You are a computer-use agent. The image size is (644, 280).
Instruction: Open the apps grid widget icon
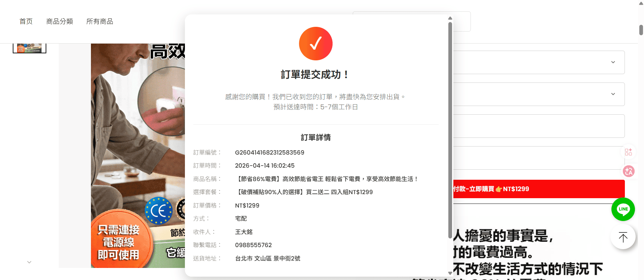point(628,152)
